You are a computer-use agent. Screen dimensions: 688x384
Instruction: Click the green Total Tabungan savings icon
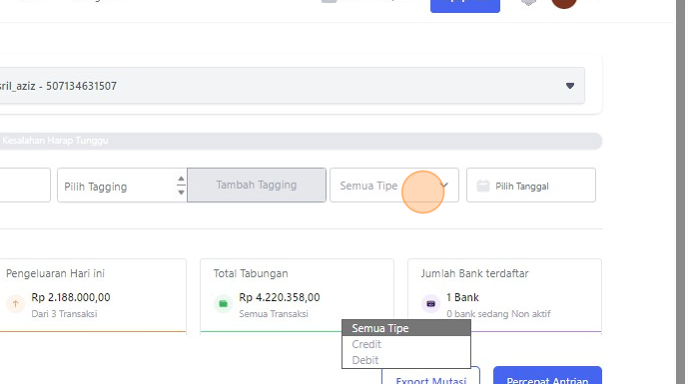223,304
